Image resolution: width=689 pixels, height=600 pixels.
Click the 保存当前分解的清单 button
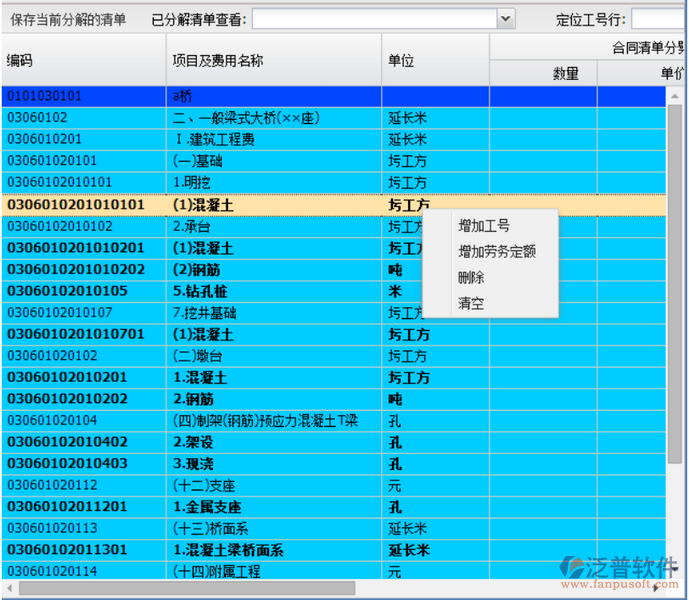(x=68, y=19)
